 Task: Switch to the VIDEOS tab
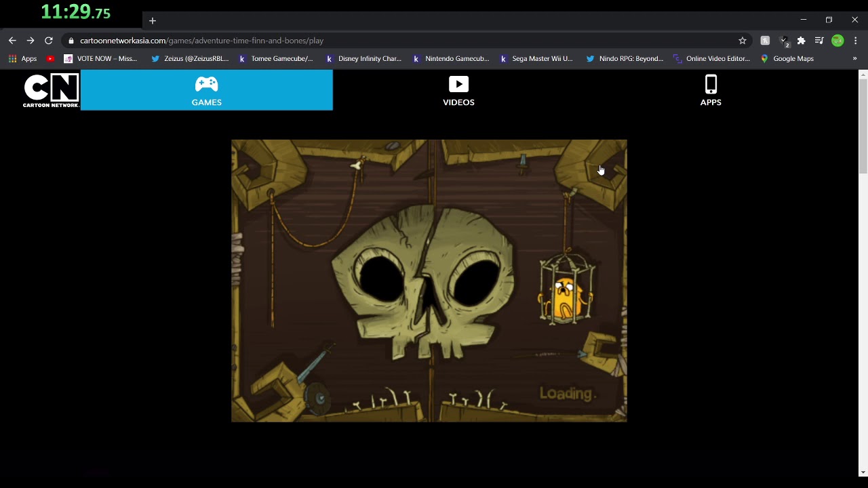pyautogui.click(x=458, y=91)
